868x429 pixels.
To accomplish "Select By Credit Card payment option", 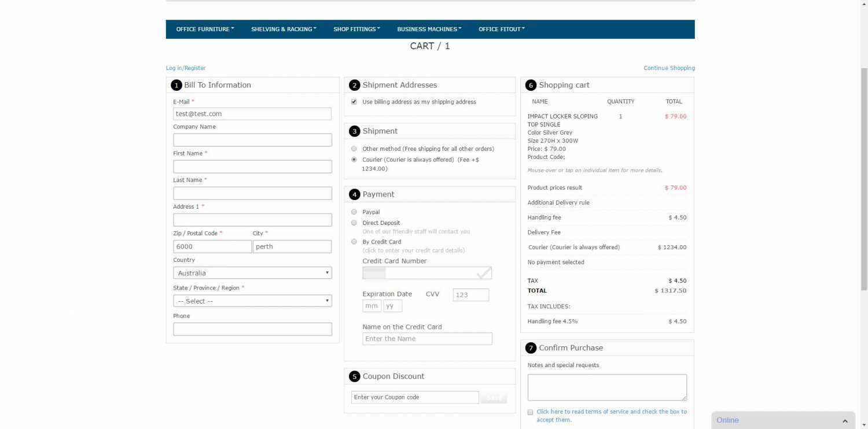I will 354,242.
